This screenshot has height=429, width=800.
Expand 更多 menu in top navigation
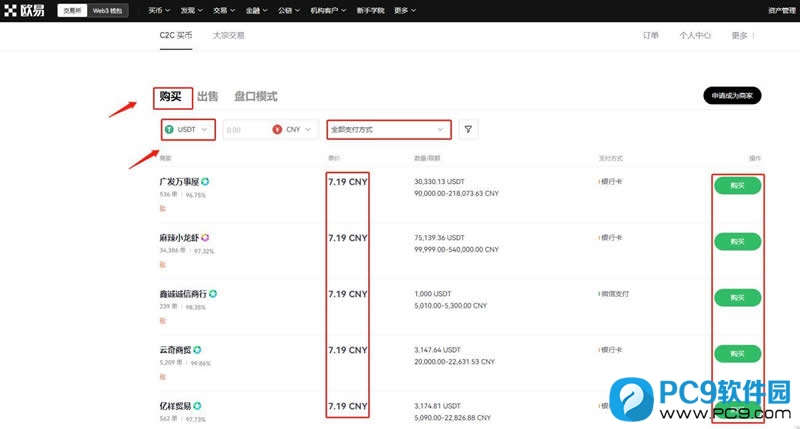[x=405, y=11]
